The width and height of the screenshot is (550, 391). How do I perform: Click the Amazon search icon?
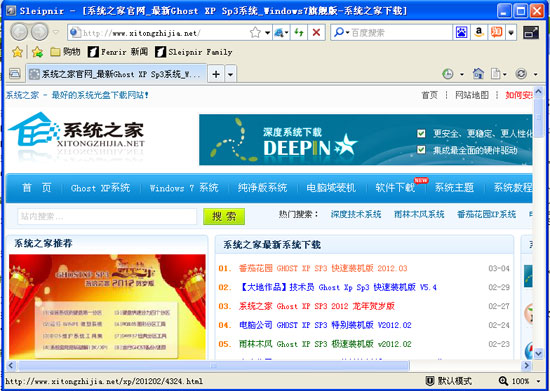[x=479, y=33]
